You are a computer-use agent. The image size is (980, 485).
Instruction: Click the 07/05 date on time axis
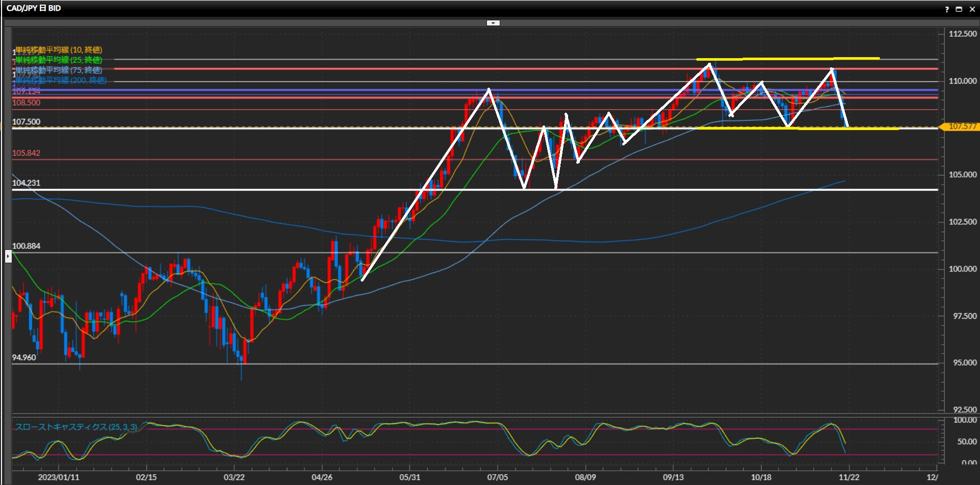point(497,477)
